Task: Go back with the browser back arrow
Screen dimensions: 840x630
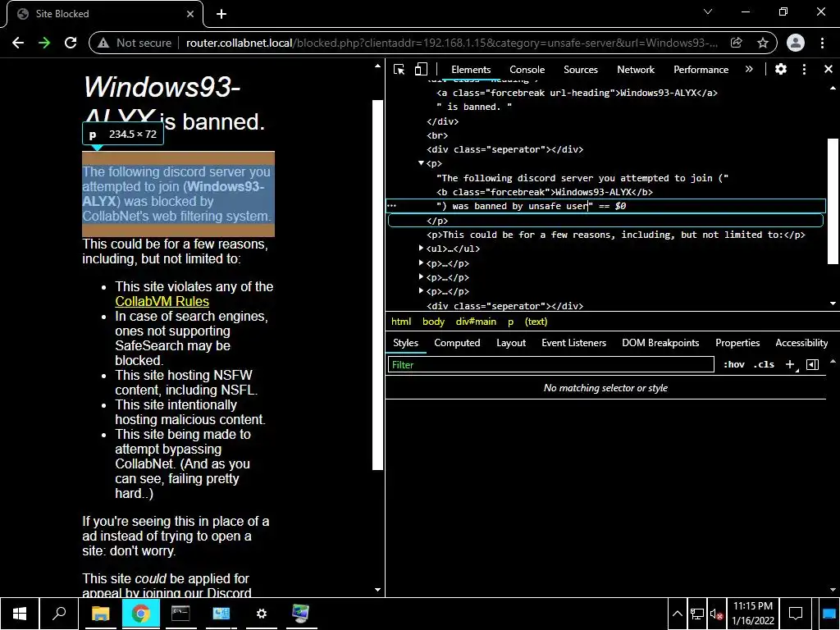Action: point(18,43)
